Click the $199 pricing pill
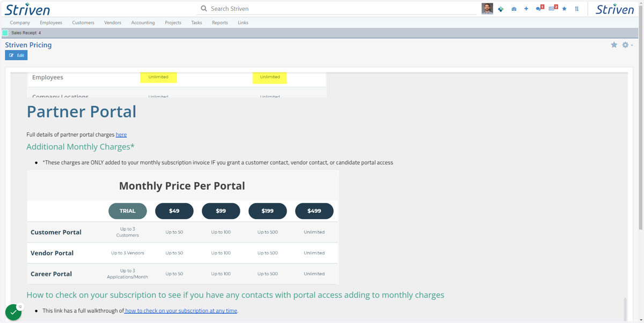The width and height of the screenshot is (644, 323). 268,211
